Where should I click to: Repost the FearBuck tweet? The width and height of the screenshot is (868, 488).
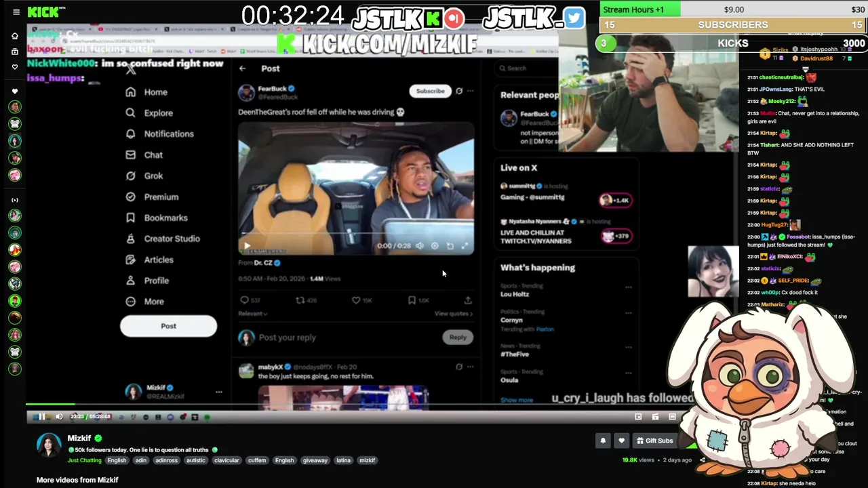(x=300, y=300)
